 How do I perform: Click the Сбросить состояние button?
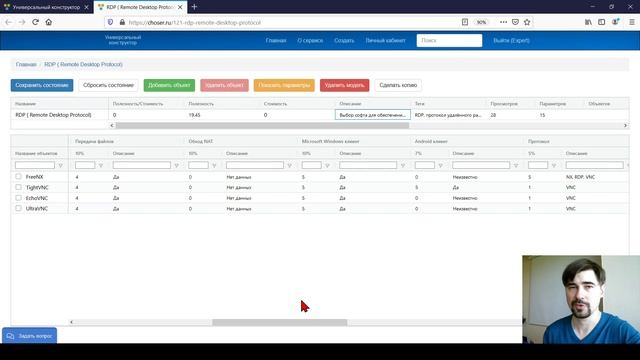(x=108, y=85)
